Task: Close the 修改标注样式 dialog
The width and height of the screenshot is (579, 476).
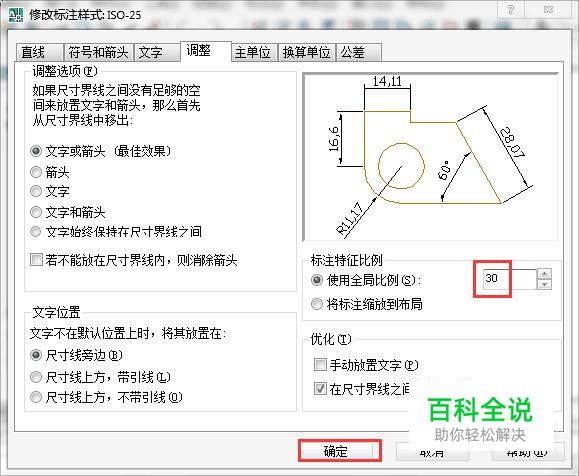Action: click(548, 10)
